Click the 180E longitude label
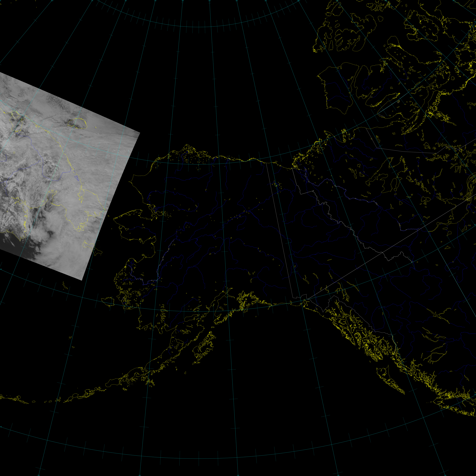476x476 pixels. pyautogui.click(x=126, y=1)
